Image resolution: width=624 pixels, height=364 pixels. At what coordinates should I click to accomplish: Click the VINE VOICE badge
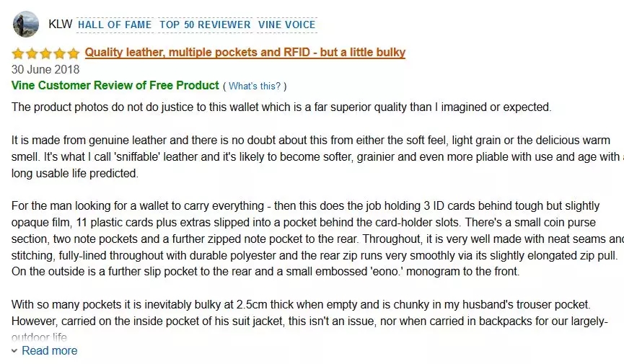click(287, 25)
